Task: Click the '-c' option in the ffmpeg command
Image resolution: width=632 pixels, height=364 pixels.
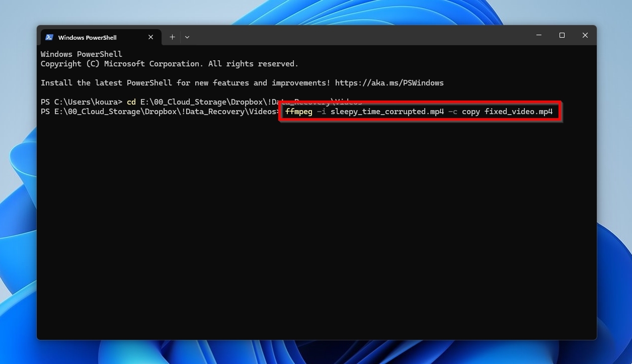Action: coord(453,112)
